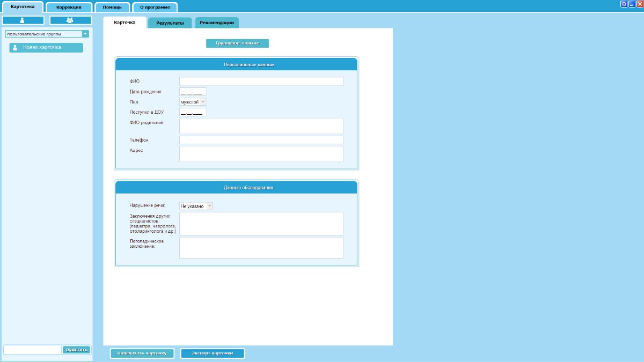This screenshot has height=362, width=644.
Task: Click the Дата рождения date field
Action: pyautogui.click(x=193, y=92)
